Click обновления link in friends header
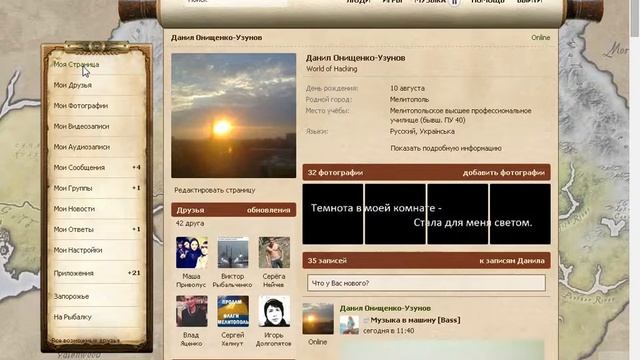This screenshot has height=360, width=640. tap(269, 210)
